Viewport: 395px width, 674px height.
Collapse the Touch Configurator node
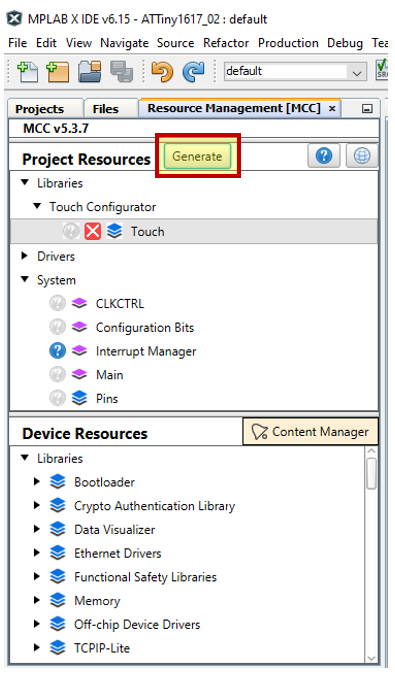point(38,206)
